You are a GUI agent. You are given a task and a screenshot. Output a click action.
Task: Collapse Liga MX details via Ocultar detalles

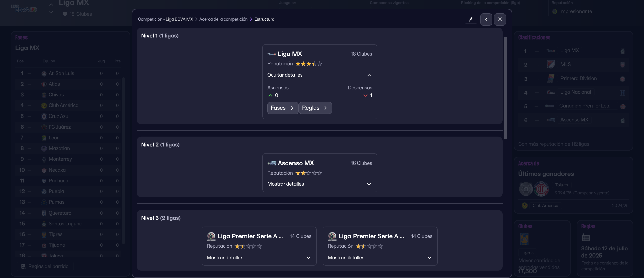coord(319,75)
